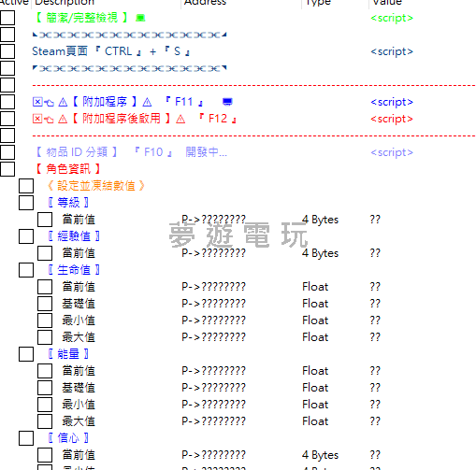Click the green <script> value
476x470 pixels.
point(392,18)
